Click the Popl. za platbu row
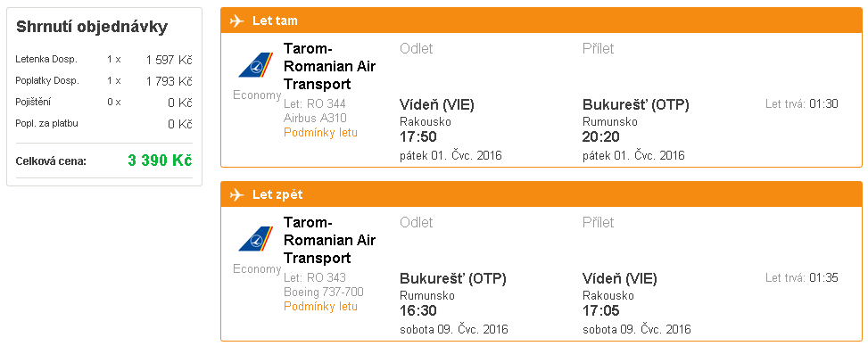 104,124
